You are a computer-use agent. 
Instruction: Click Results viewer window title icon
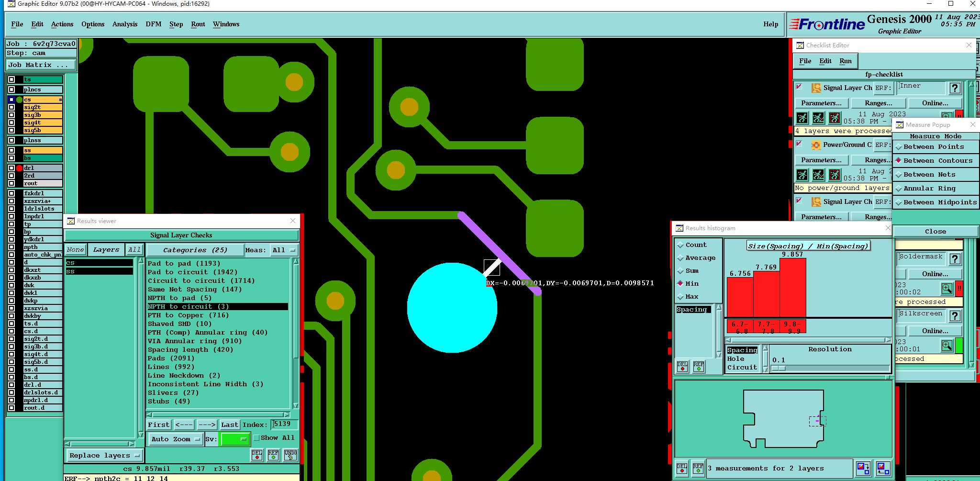(x=71, y=221)
